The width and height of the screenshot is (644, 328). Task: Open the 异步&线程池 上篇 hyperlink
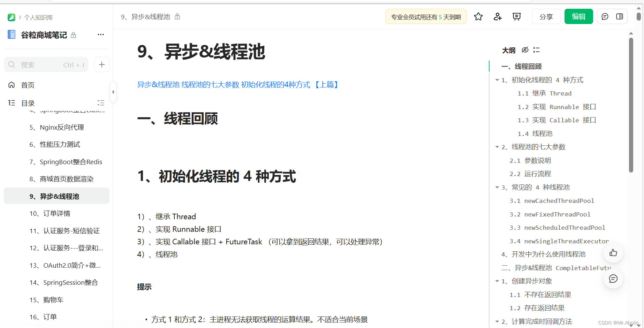(x=237, y=84)
